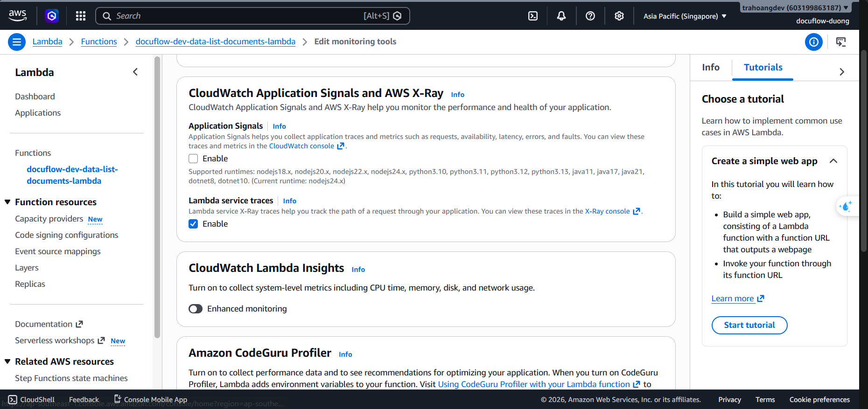The width and height of the screenshot is (868, 409).
Task: Click the blue info panel circle icon
Action: click(814, 42)
